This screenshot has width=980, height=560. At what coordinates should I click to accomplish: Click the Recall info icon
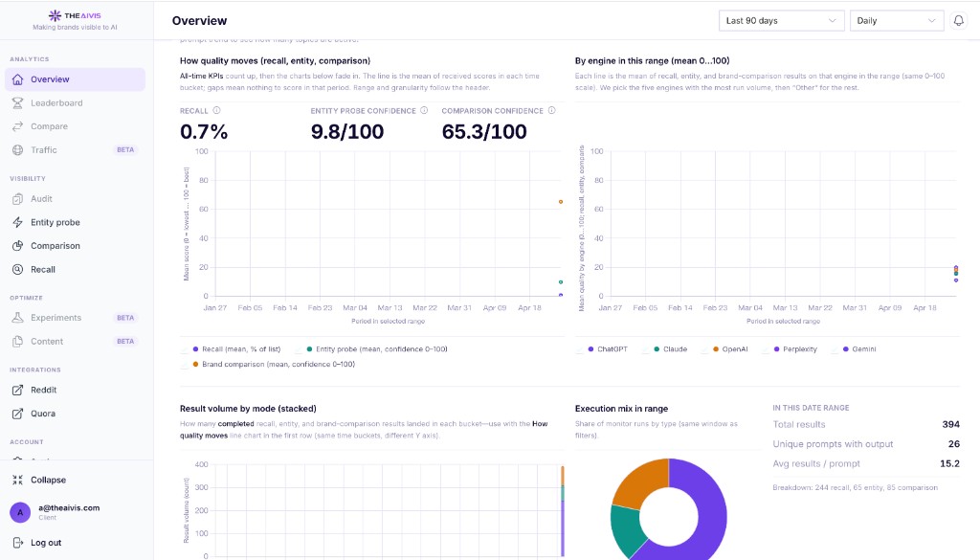coord(216,111)
